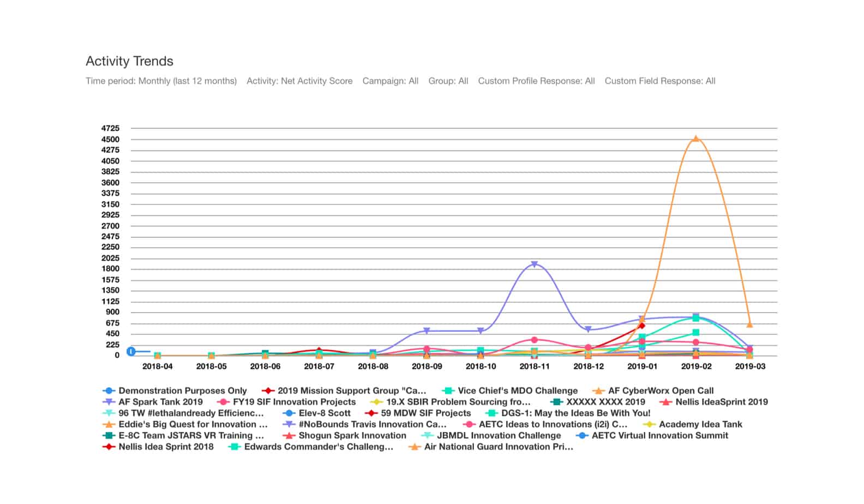Click the Nellis Idea Sprint 2018 legend label
Screen dimensions: 864x504
166,447
